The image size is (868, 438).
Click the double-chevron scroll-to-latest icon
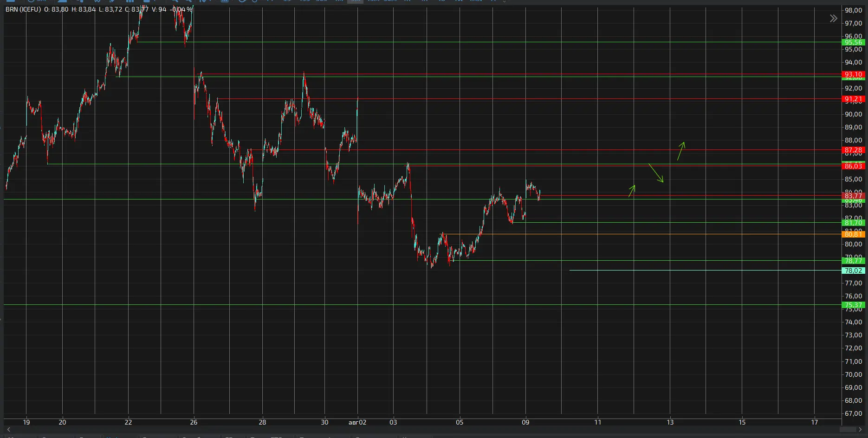833,19
